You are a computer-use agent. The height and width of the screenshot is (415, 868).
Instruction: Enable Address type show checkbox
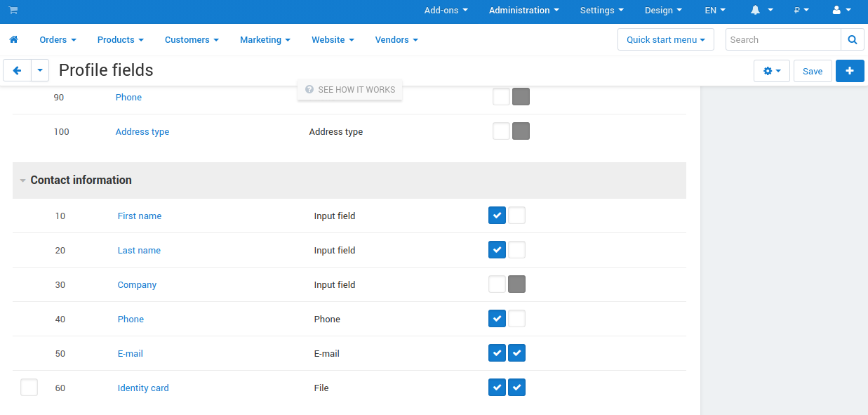tap(501, 131)
